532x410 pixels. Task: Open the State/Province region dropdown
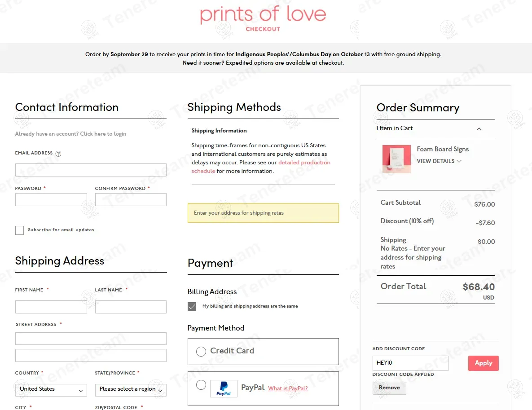pos(131,389)
